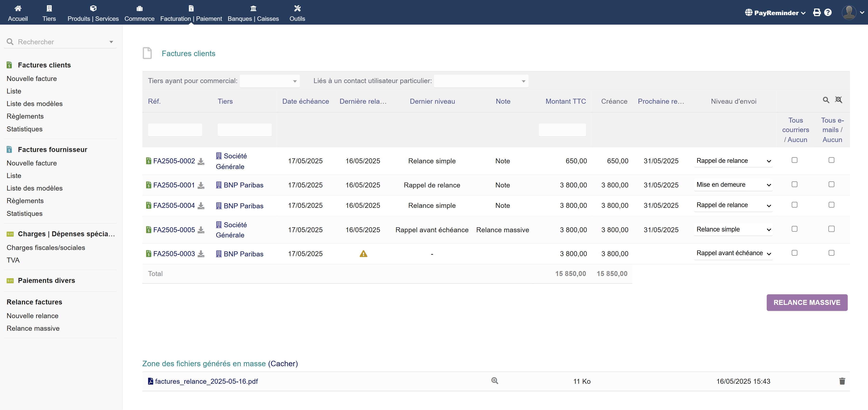
Task: Open Niveau d'envoi dropdown showing Mise en demeure
Action: 733,185
